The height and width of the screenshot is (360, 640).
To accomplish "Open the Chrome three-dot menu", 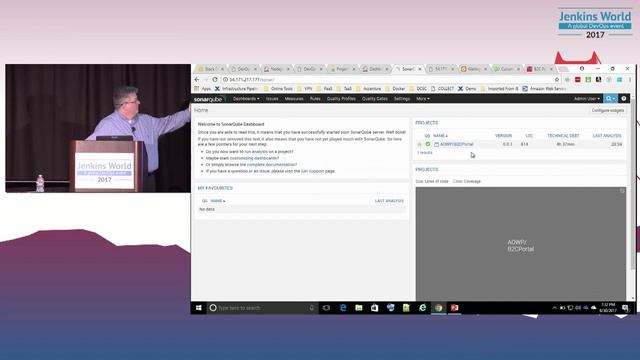I will 629,80.
